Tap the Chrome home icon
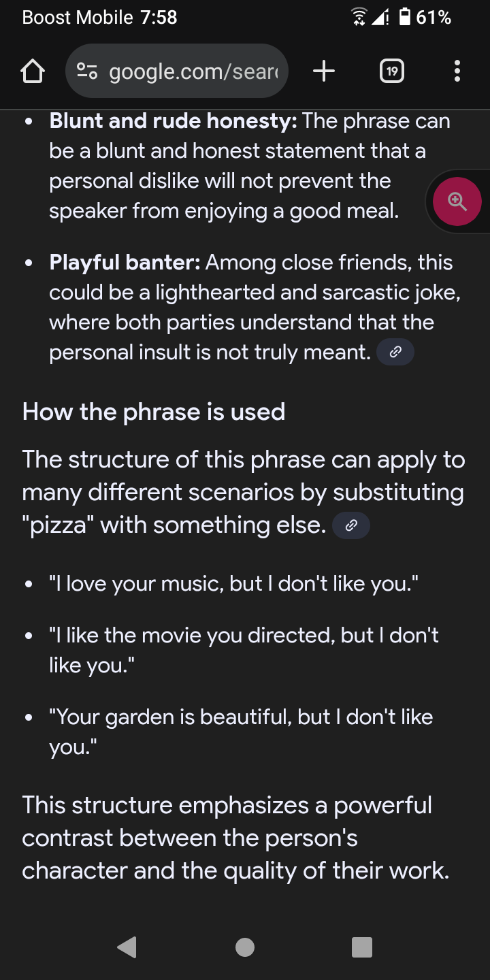490x980 pixels. (33, 71)
